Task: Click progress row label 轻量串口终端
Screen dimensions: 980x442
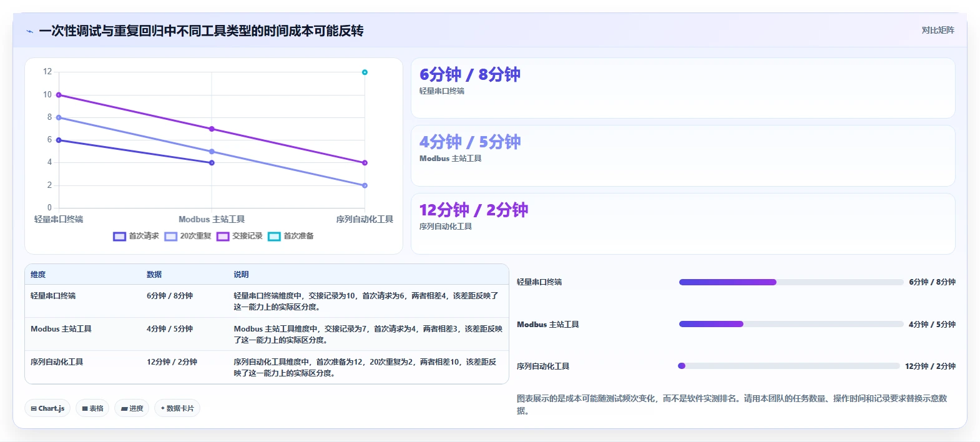Action: click(x=539, y=282)
